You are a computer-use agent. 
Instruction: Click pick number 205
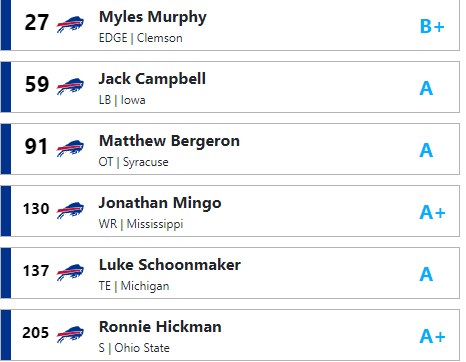[x=36, y=333]
